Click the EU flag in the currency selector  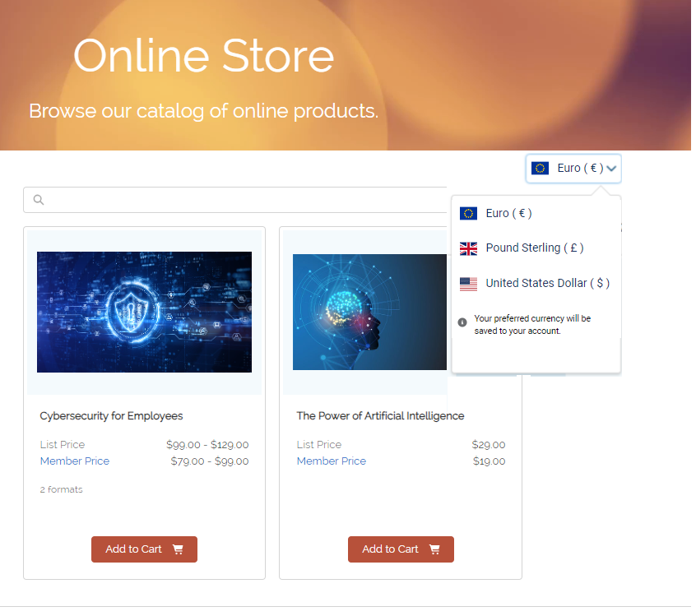540,169
